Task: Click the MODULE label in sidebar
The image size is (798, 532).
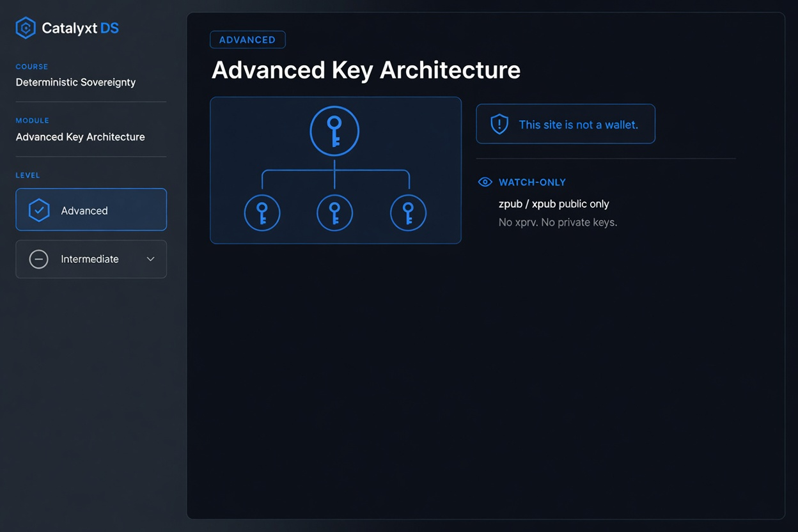Action: 33,120
